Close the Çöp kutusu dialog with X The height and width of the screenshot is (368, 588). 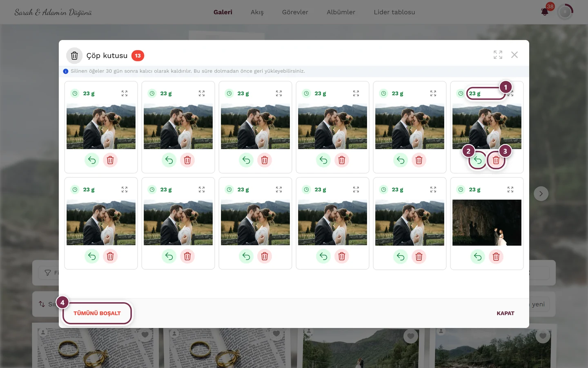pos(514,55)
